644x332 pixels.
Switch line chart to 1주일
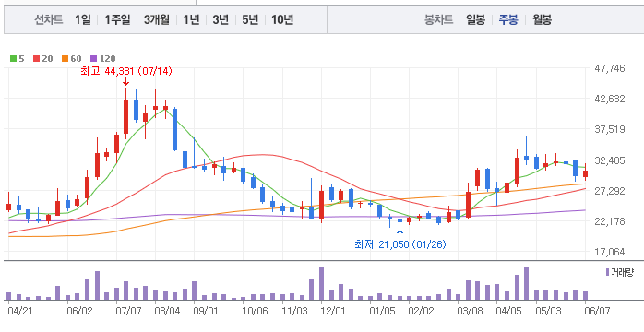click(117, 19)
